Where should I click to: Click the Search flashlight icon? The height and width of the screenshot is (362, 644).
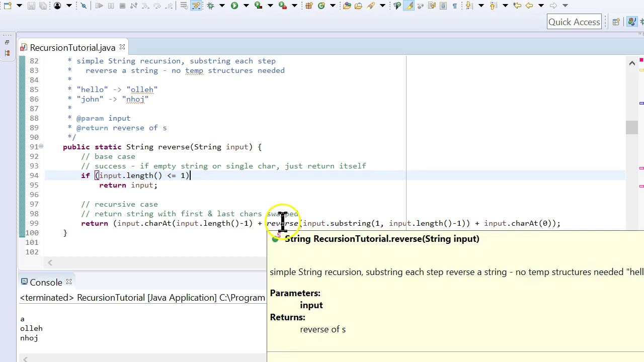pyautogui.click(x=371, y=6)
